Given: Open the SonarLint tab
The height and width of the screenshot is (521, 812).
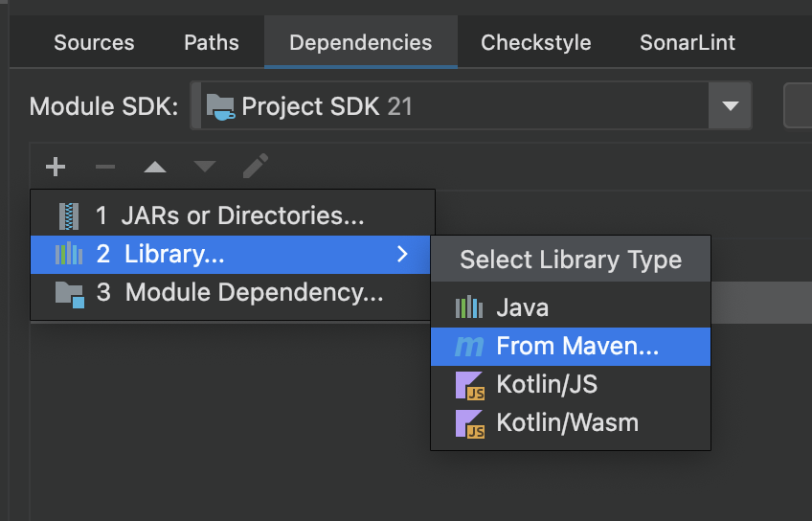Looking at the screenshot, I should pos(688,43).
